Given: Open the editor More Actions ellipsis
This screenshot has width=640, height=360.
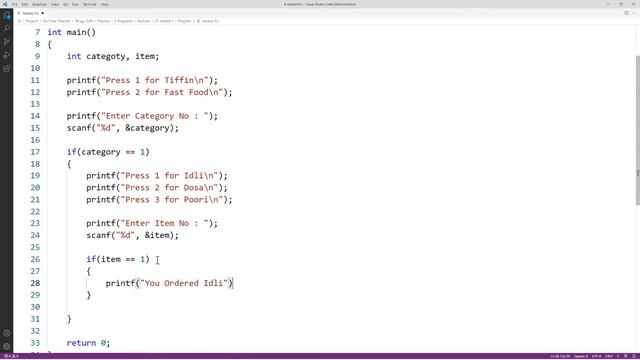Looking at the screenshot, I should [634, 13].
